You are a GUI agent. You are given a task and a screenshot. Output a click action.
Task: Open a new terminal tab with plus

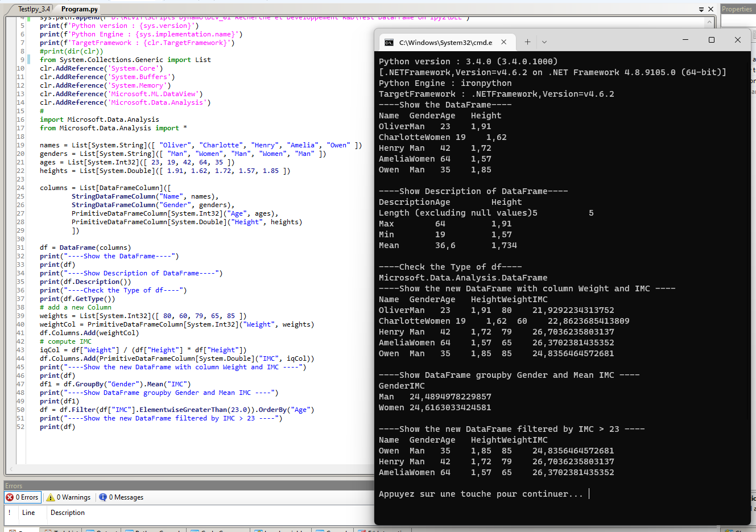coord(527,42)
